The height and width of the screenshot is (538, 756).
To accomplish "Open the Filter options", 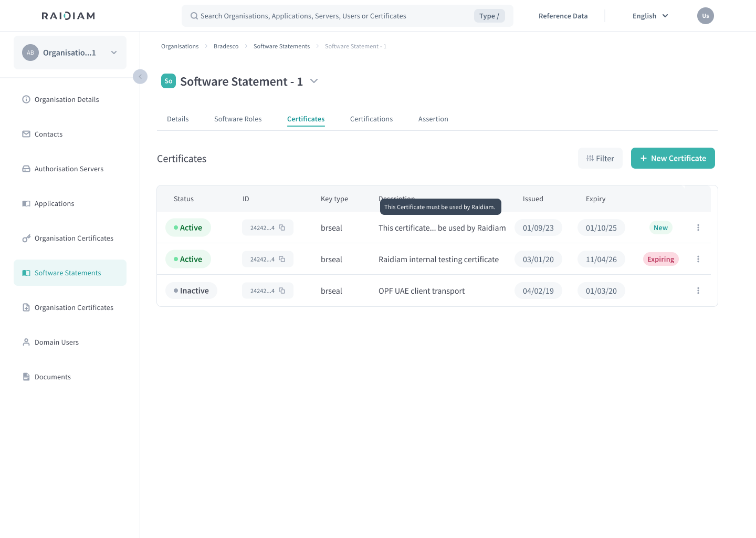I will click(x=600, y=158).
